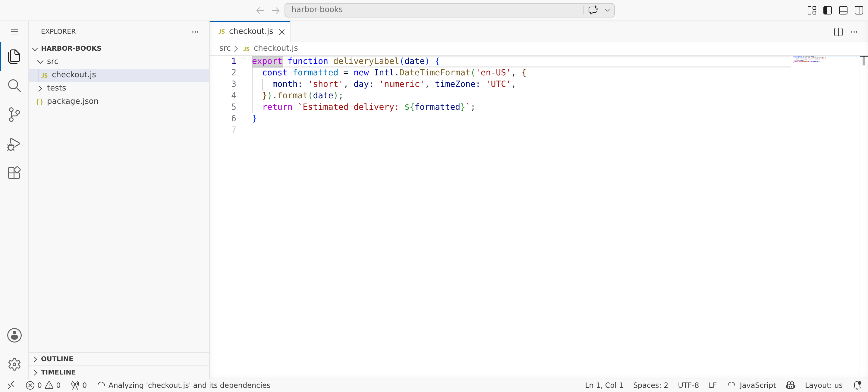Open the hamburger application menu
This screenshot has width=868, height=392.
[x=14, y=32]
